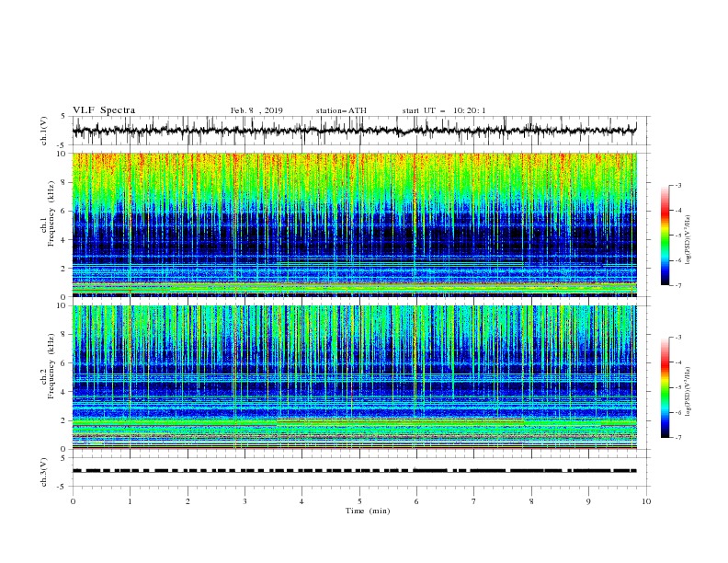Click time axis tick label "7"
Image resolution: width=728 pixels, height=563 pixels.
(474, 501)
